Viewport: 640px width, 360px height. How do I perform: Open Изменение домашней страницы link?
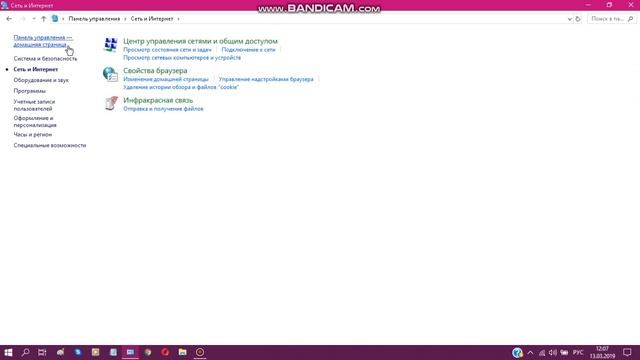166,79
